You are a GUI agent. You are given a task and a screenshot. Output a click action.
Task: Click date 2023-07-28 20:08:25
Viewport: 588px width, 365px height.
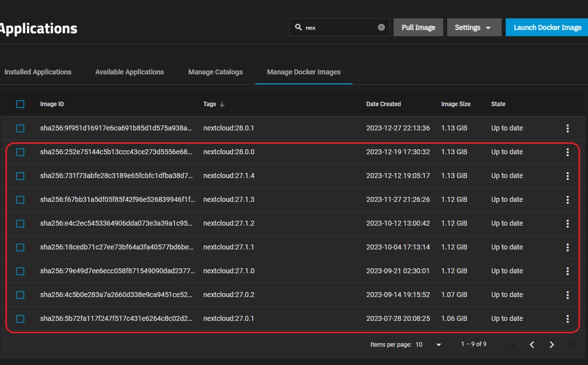click(398, 318)
